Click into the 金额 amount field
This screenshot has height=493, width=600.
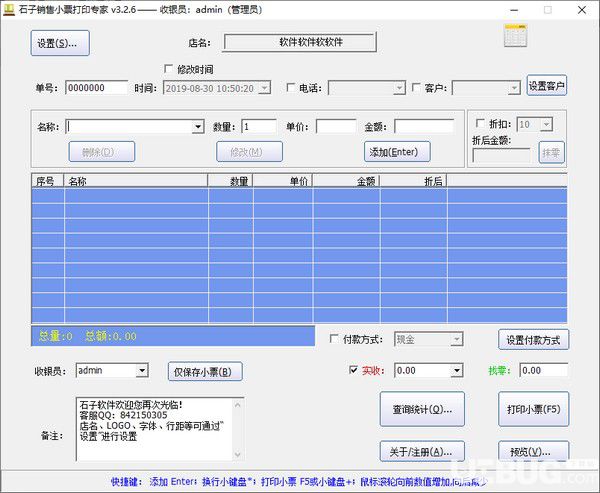[x=424, y=127]
